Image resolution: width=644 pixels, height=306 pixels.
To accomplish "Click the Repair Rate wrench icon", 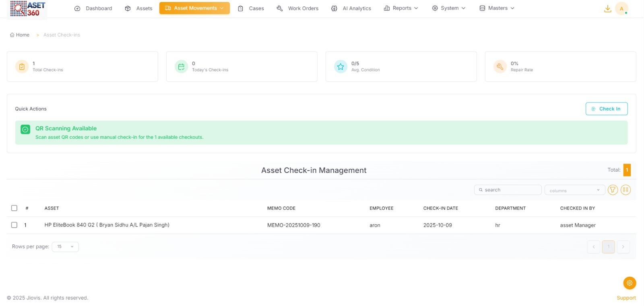I will [500, 66].
